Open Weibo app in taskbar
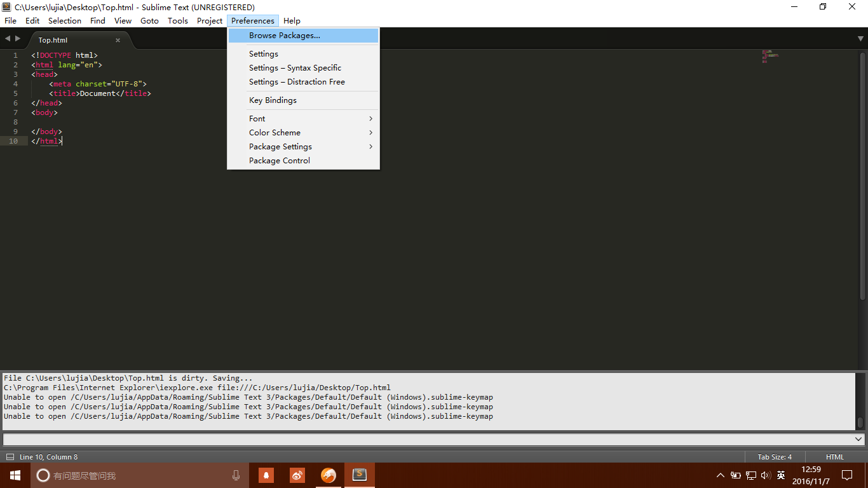The height and width of the screenshot is (488, 868). coord(297,475)
